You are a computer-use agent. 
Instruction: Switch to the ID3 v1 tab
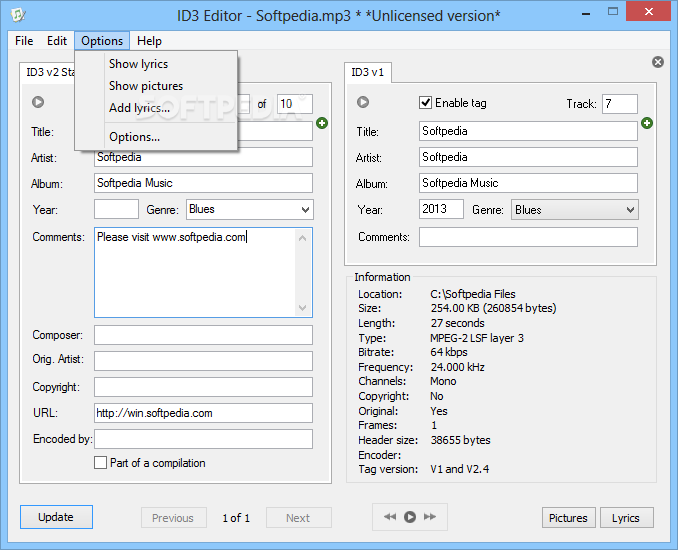[x=368, y=72]
